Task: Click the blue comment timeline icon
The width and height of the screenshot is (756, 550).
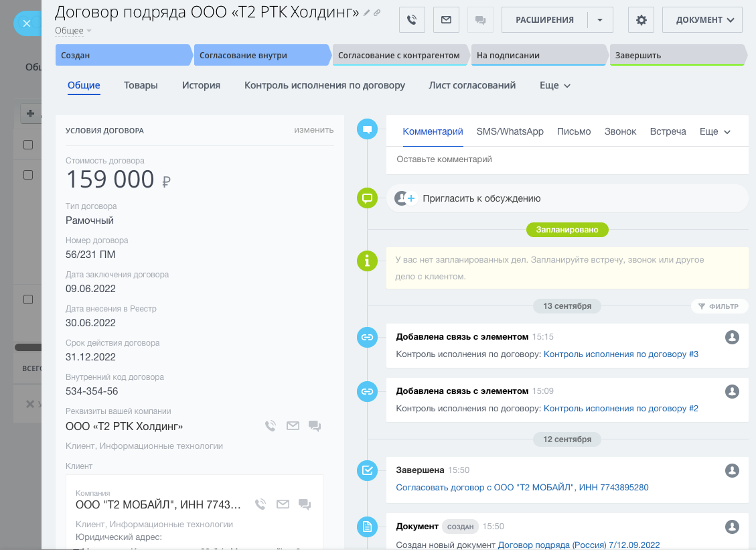Action: [367, 129]
